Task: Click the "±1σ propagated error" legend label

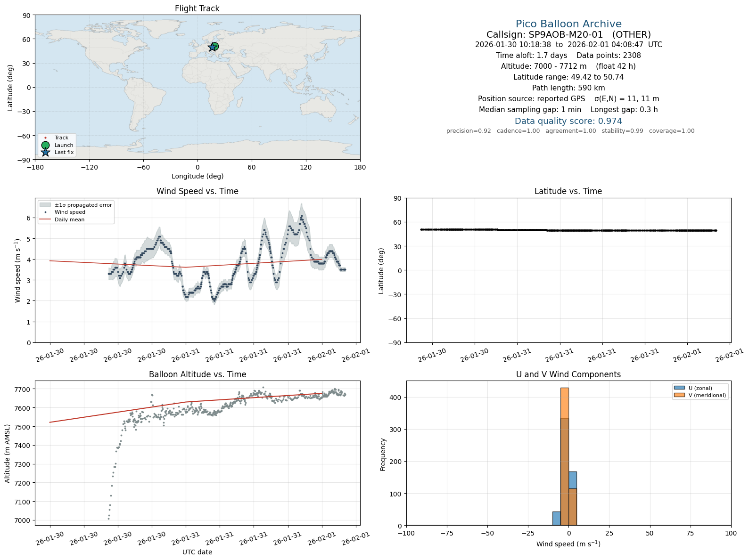Action: tap(83, 205)
